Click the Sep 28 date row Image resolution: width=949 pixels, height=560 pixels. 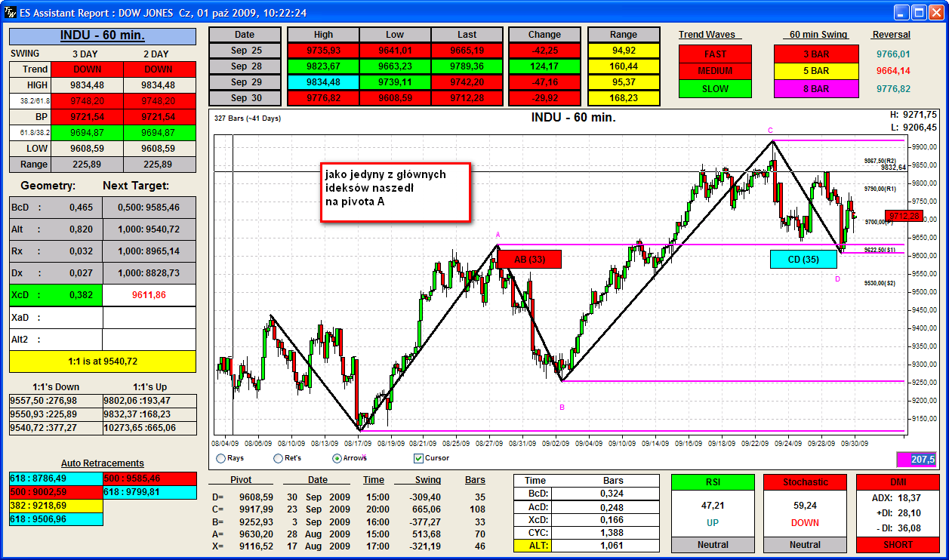[245, 66]
